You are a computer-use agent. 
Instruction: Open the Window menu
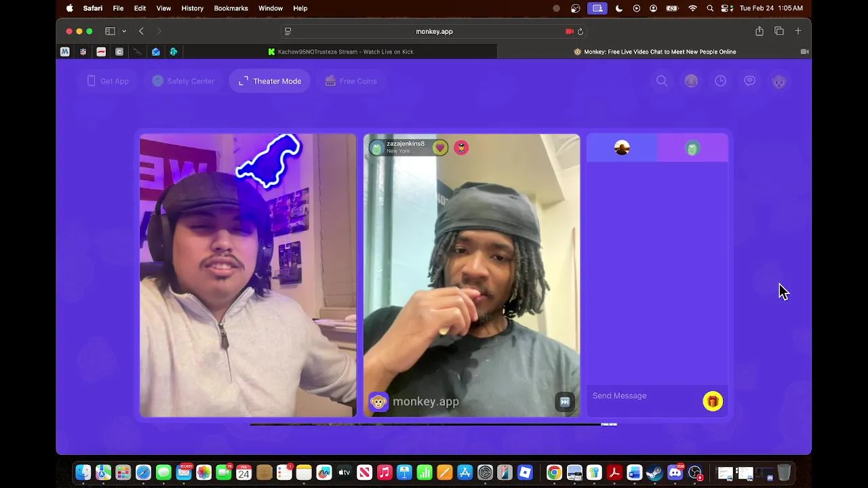point(271,8)
